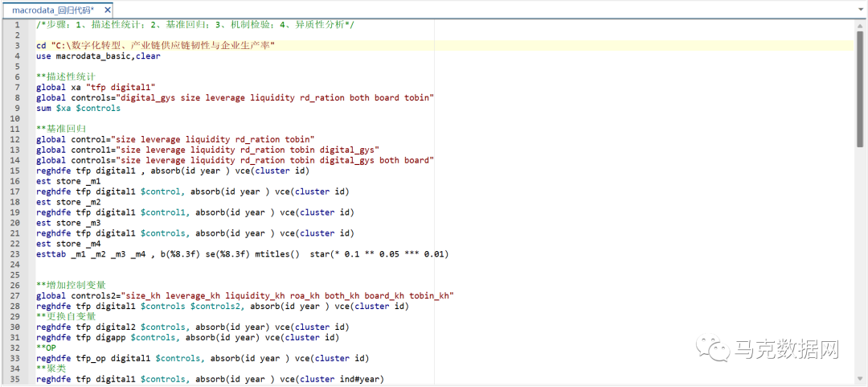Image resolution: width=868 pixels, height=387 pixels.
Task: Click line number 28 in the gutter
Action: point(15,306)
